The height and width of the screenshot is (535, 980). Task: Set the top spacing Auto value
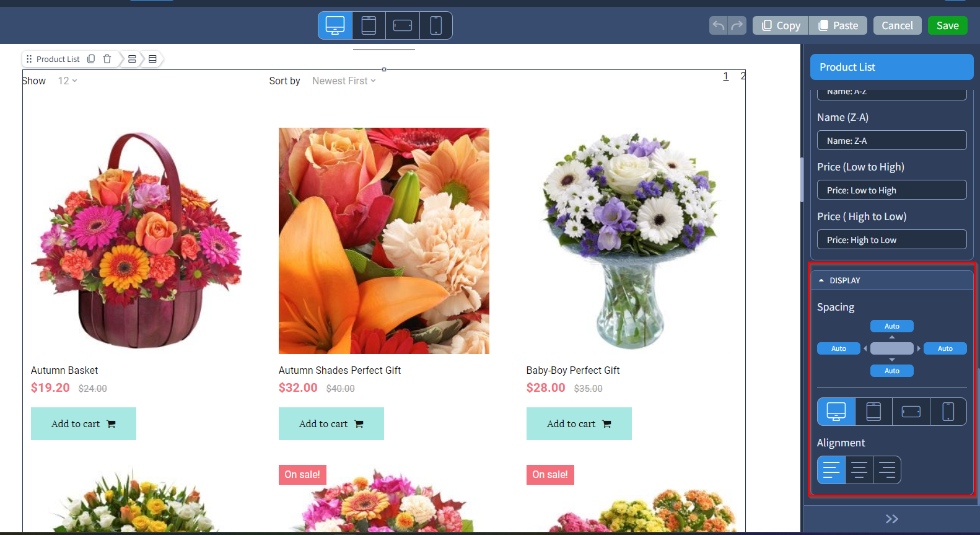click(x=892, y=326)
